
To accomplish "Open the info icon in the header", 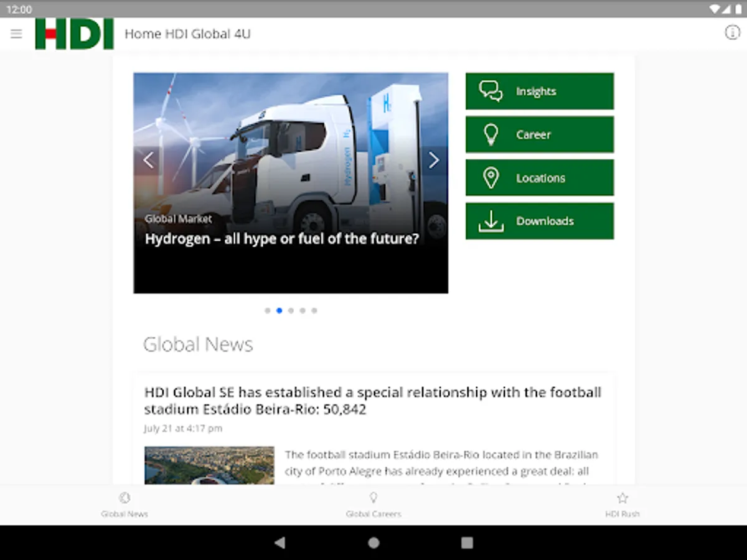I will [732, 33].
